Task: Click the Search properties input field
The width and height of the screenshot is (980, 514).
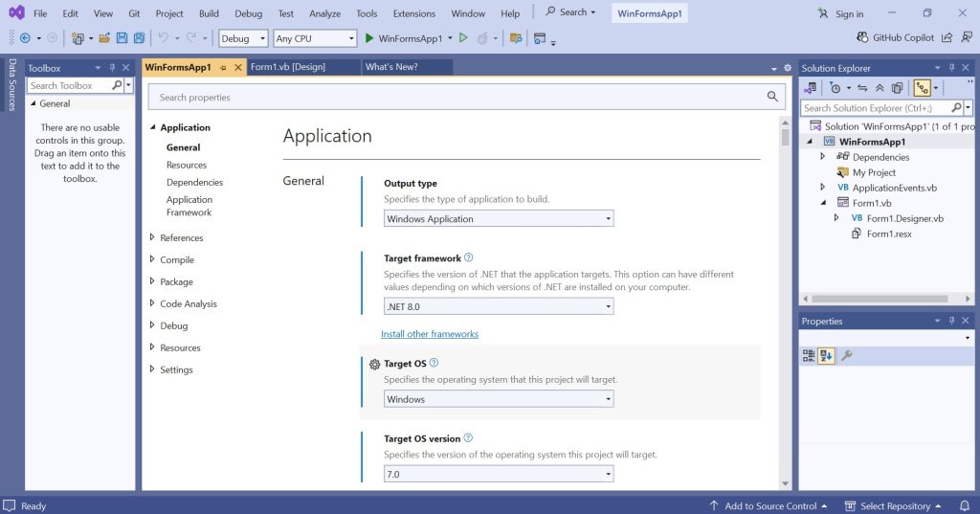Action: coord(466,97)
